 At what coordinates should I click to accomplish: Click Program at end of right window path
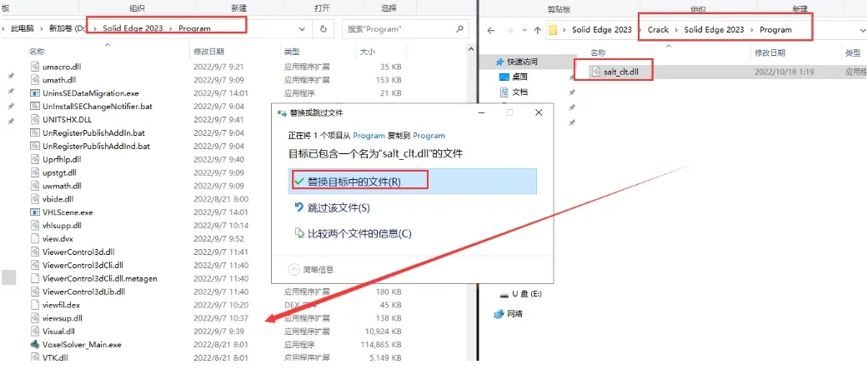(775, 30)
